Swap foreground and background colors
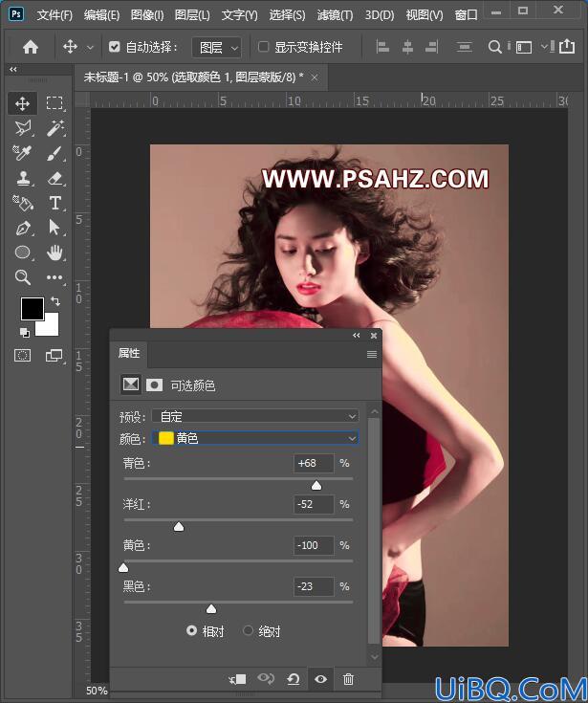588x703 pixels. click(x=55, y=301)
